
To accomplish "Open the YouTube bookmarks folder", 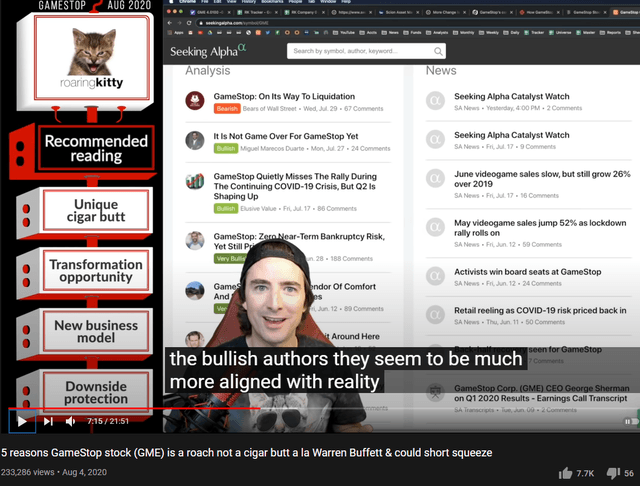I will click(x=344, y=33).
